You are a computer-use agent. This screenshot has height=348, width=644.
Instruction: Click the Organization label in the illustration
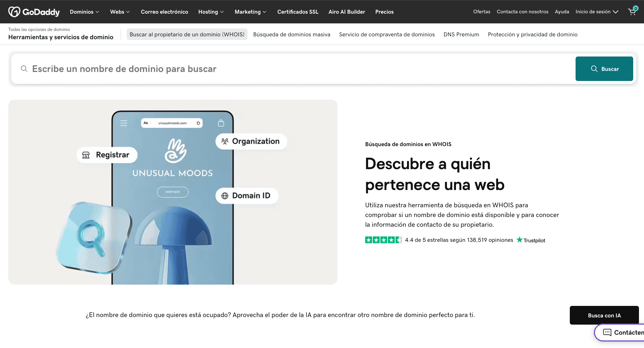coord(251,141)
